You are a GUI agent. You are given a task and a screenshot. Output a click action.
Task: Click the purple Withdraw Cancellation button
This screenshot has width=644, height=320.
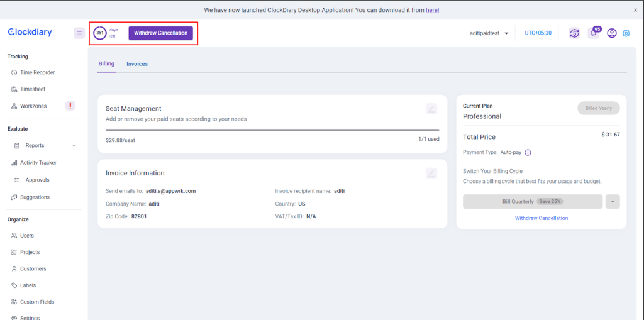(160, 33)
